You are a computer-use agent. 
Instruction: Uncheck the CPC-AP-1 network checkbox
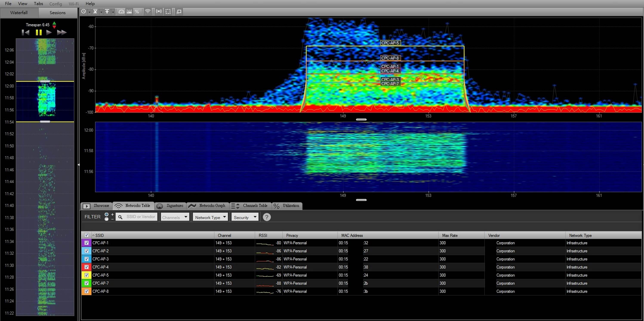86,243
